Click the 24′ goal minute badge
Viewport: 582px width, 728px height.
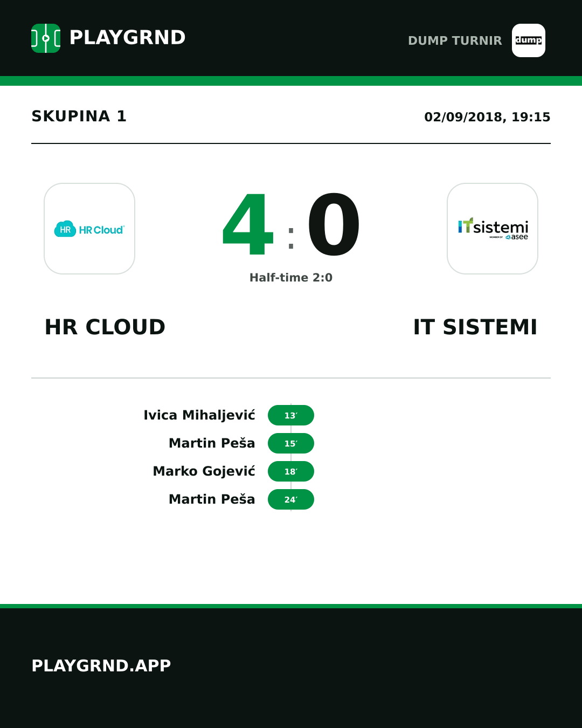291,499
